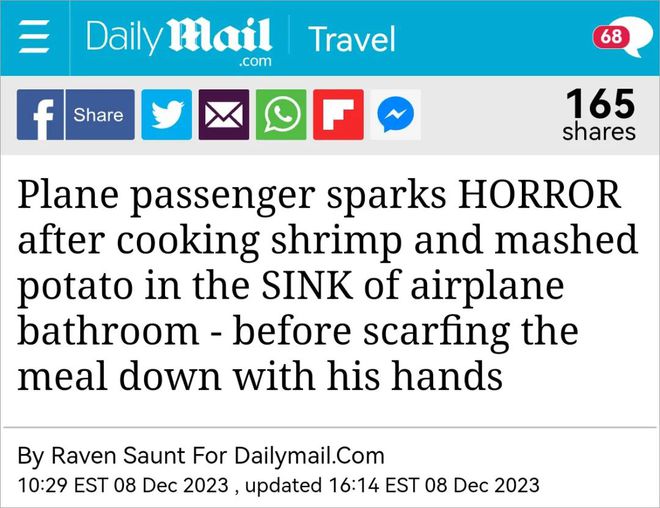View the 68 comments bubble
The height and width of the screenshot is (508, 660).
(617, 37)
